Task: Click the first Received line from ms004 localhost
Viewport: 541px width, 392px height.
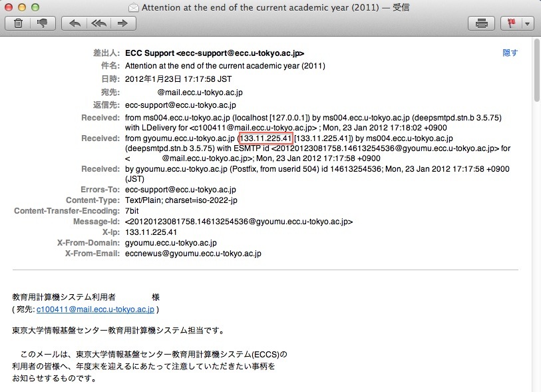Action: (x=313, y=122)
